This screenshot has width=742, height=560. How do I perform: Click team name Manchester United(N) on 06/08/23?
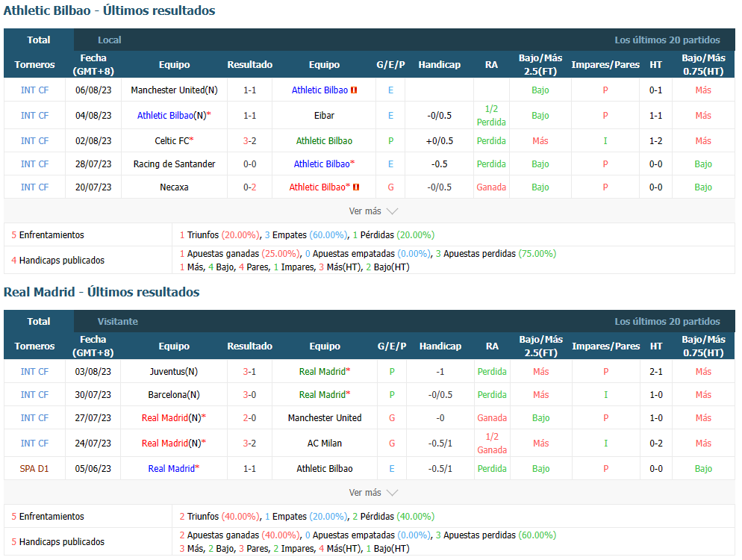point(174,90)
